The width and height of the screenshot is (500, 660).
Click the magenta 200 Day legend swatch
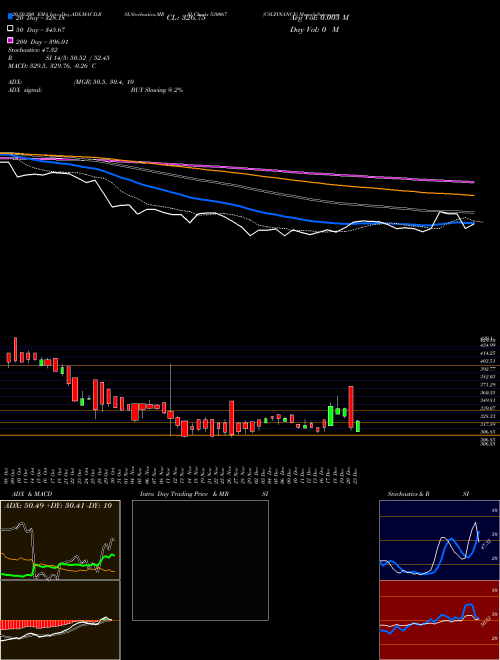pyautogui.click(x=10, y=40)
